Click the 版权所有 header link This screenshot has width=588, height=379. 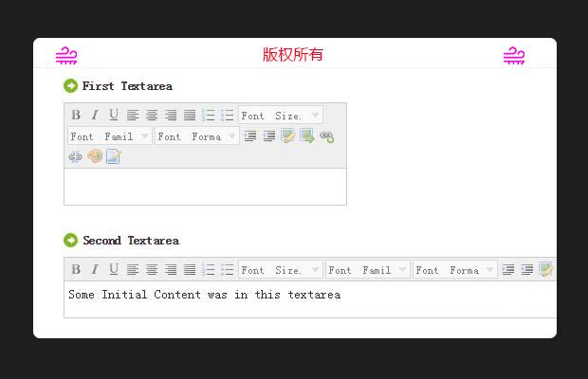tap(293, 55)
